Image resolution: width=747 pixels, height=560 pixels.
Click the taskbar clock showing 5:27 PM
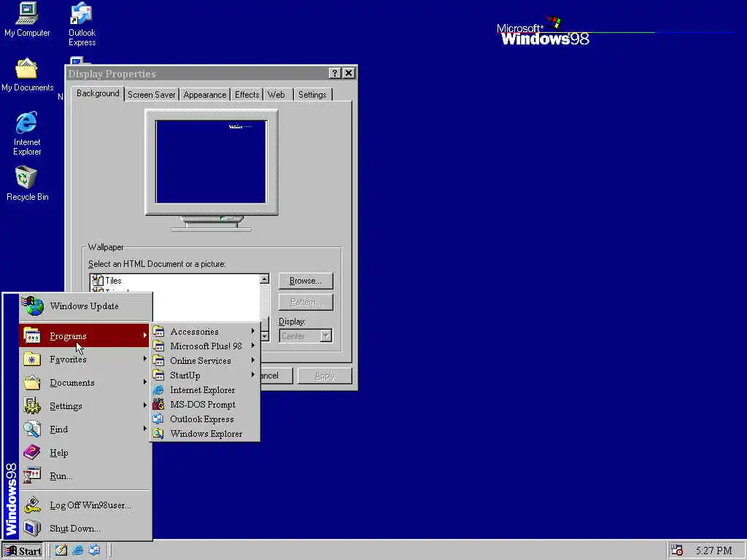tap(713, 551)
